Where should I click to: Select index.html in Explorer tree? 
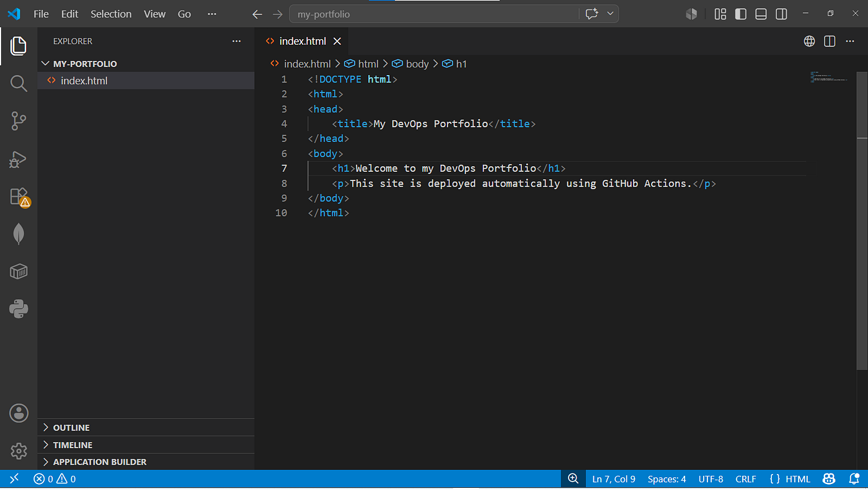tap(146, 81)
